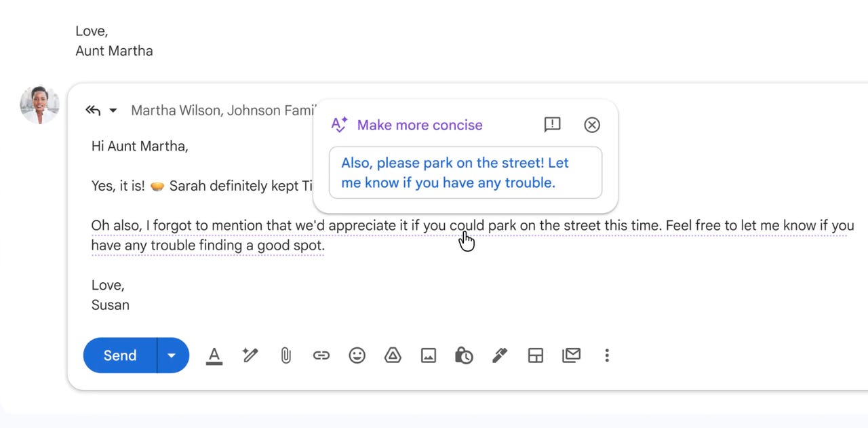Viewport: 868px width, 428px height.
Task: Insert a link using the link icon
Action: pos(321,355)
